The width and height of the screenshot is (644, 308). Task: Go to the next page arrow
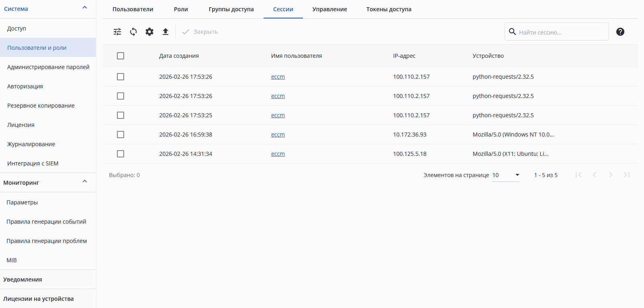tap(611, 175)
